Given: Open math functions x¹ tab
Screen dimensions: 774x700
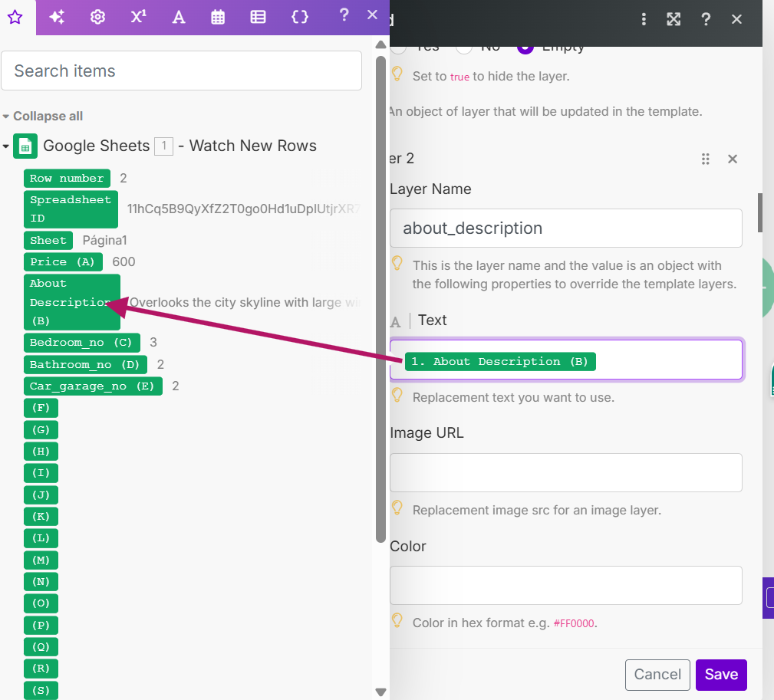Looking at the screenshot, I should 138,18.
